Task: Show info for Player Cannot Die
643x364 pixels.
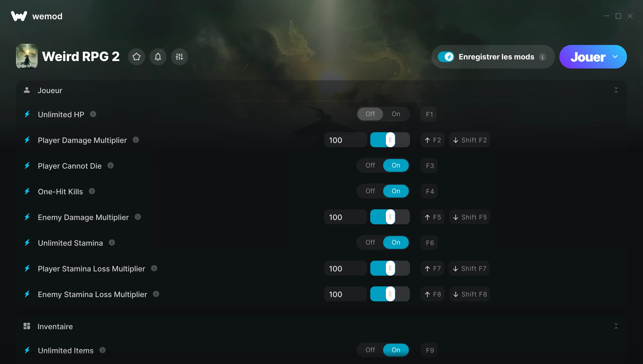Action: point(111,166)
